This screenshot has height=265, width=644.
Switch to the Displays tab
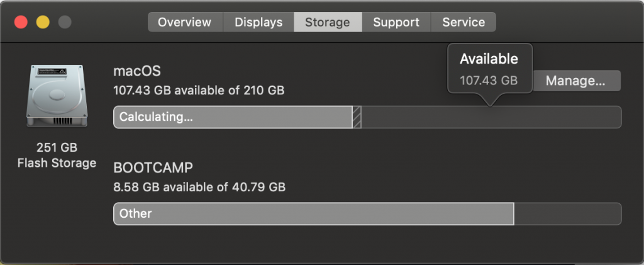tap(258, 22)
